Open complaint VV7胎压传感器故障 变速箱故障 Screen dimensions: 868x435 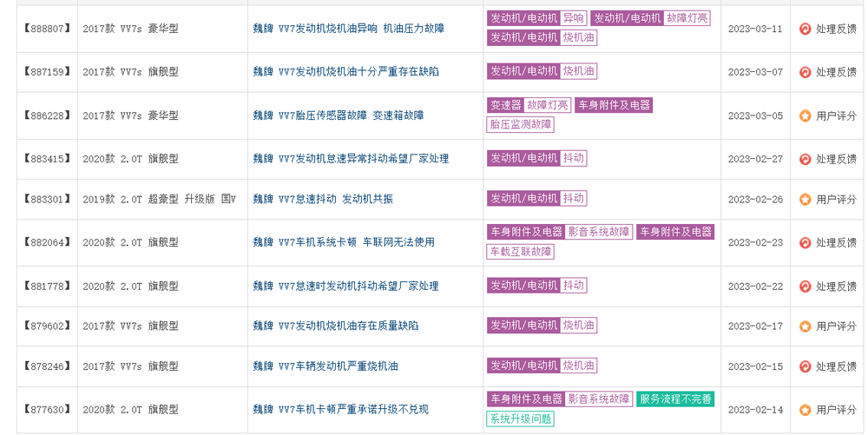point(338,115)
